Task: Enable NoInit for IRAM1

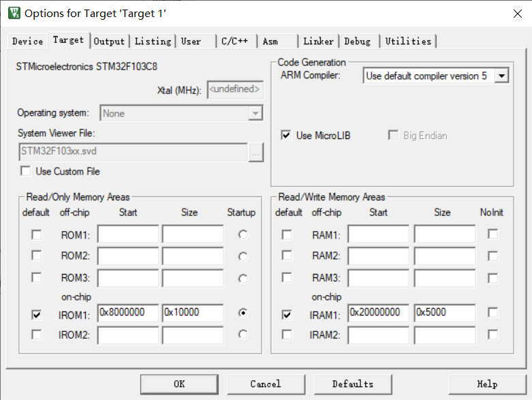Action: point(492,312)
